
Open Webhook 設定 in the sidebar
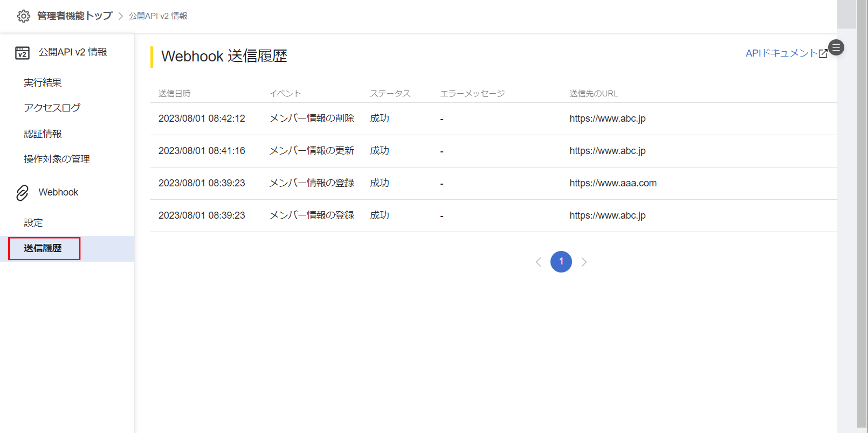tap(33, 223)
